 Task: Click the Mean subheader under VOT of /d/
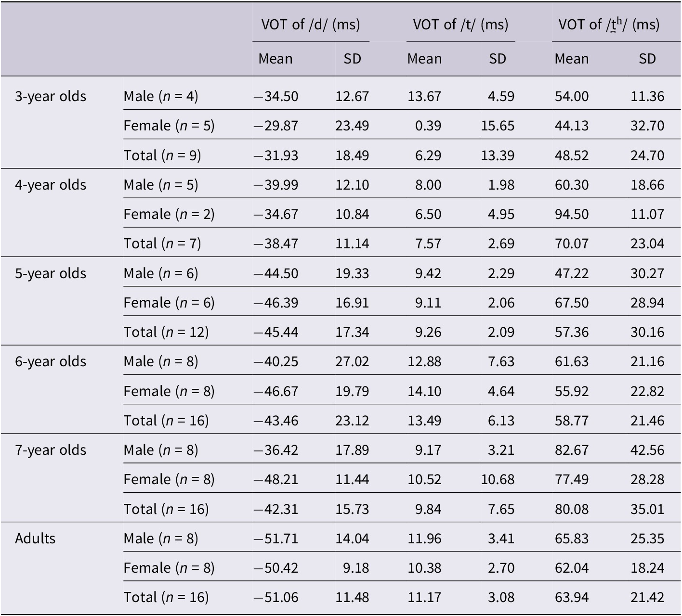pos(275,59)
